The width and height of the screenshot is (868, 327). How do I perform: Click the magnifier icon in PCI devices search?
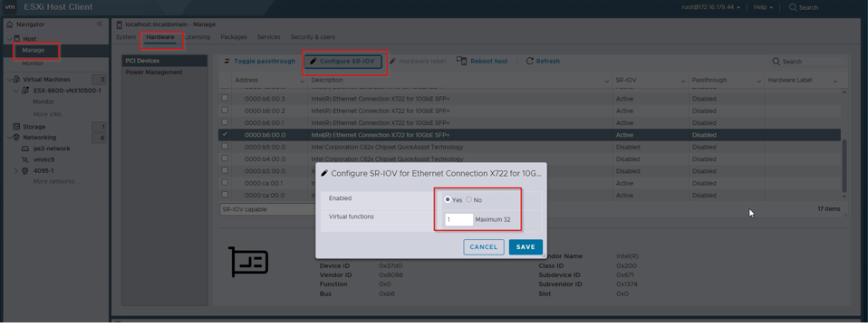[x=776, y=62]
